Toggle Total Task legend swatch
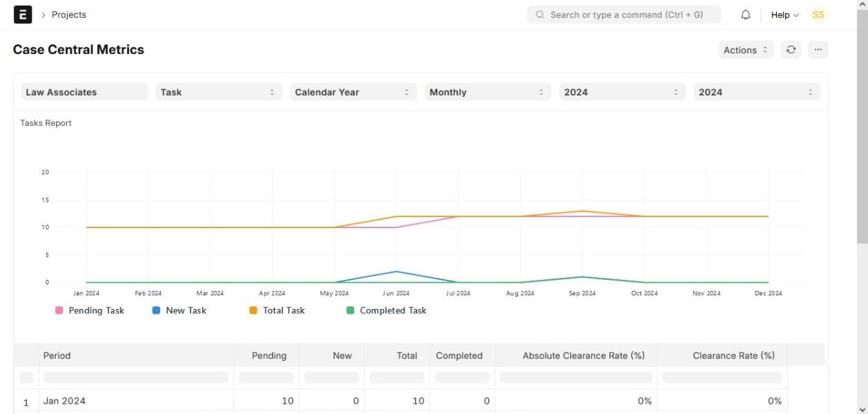 click(x=253, y=311)
